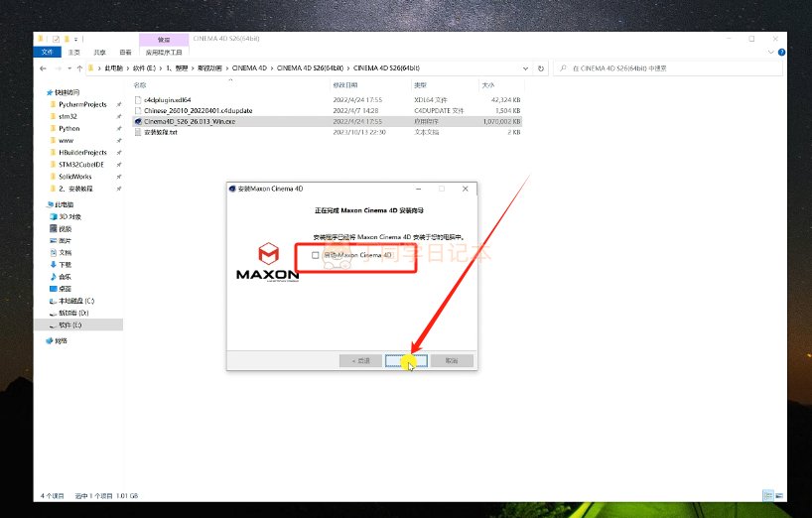This screenshot has width=812, height=518.
Task: Click 影视动画 in the address breadcrumb
Action: tap(209, 68)
